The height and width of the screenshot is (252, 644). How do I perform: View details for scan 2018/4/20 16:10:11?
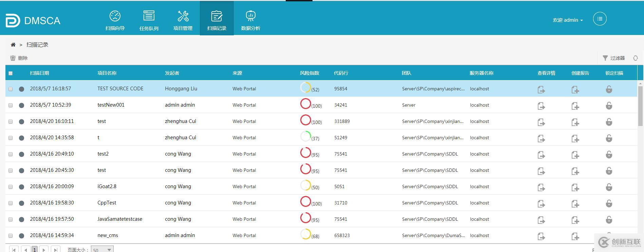pos(541,122)
